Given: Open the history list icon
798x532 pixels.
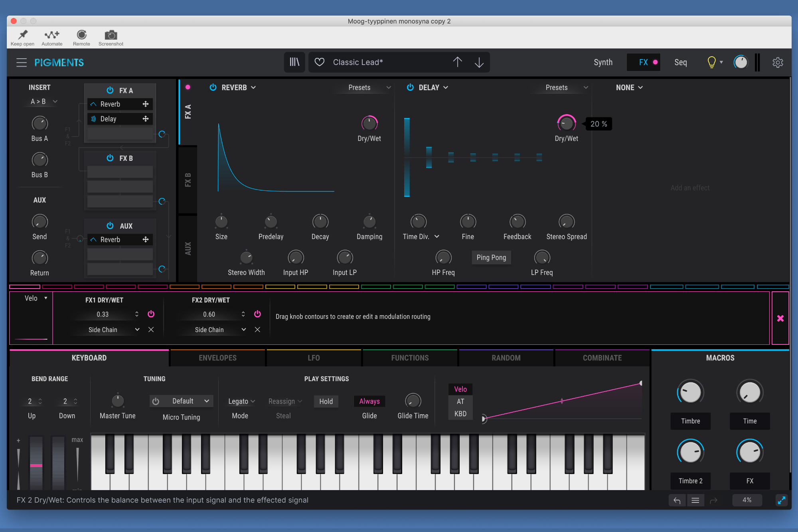Looking at the screenshot, I should coord(695,500).
